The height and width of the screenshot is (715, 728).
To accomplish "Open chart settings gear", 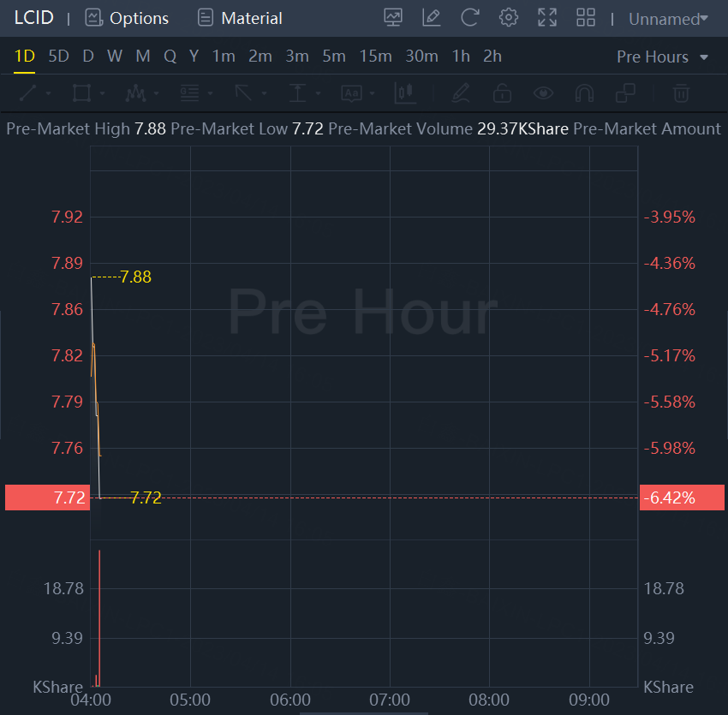I will (x=509, y=18).
